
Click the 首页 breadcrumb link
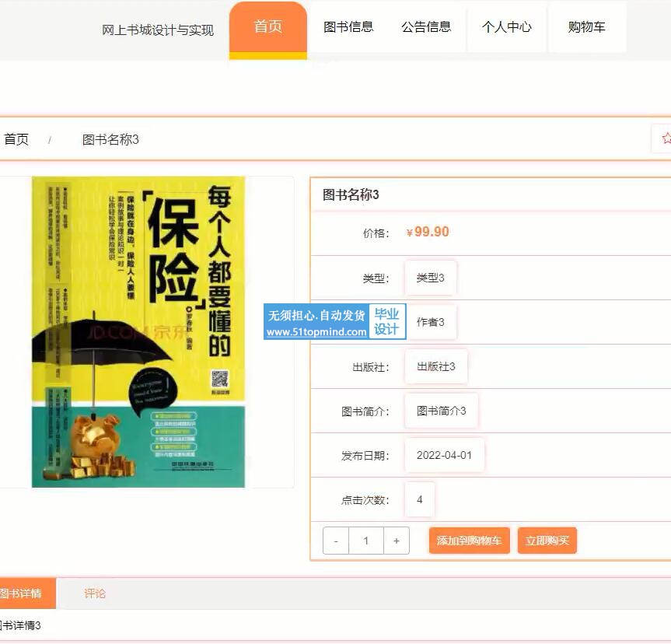coord(16,139)
